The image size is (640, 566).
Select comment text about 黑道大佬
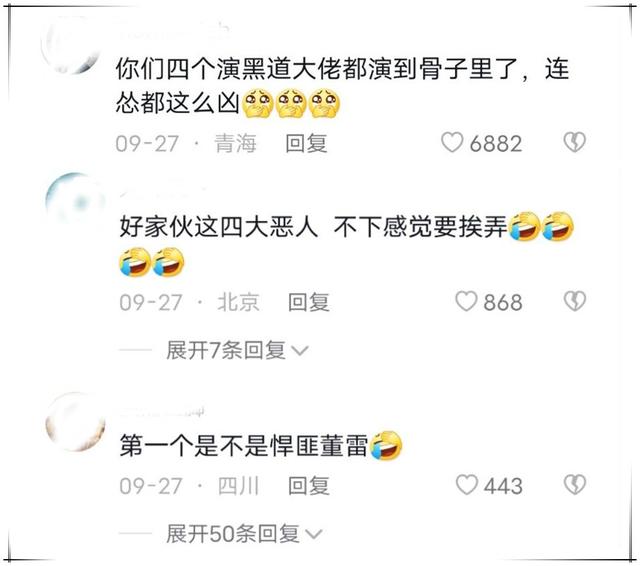[x=342, y=85]
